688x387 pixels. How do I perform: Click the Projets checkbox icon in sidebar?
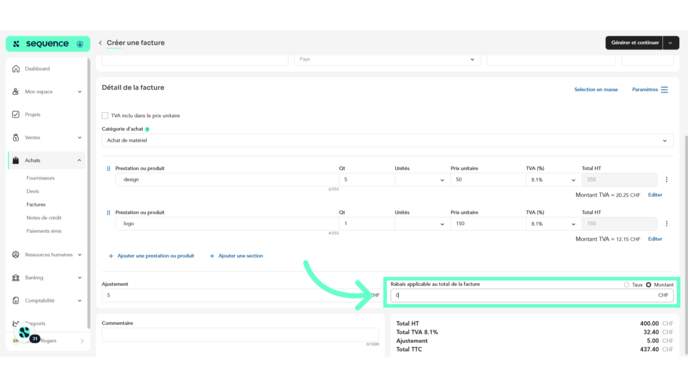point(16,115)
